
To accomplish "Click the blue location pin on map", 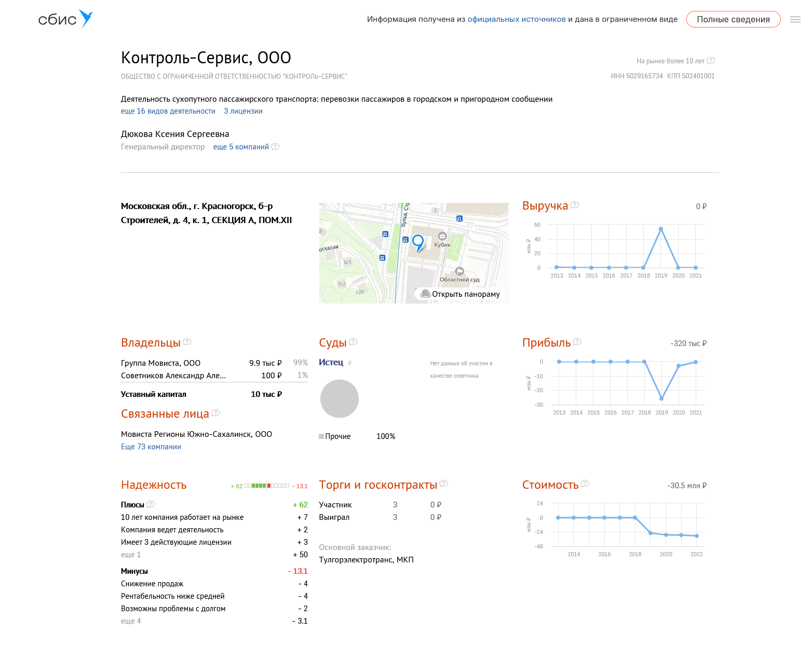I will click(x=418, y=243).
